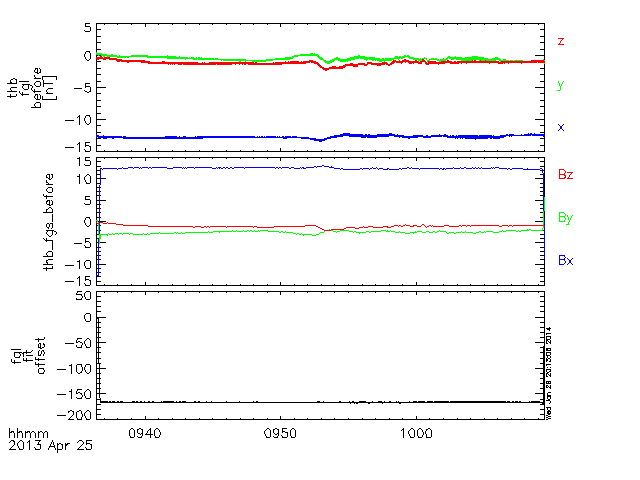Click the '-200' tick label in bottom panel

click(74, 415)
